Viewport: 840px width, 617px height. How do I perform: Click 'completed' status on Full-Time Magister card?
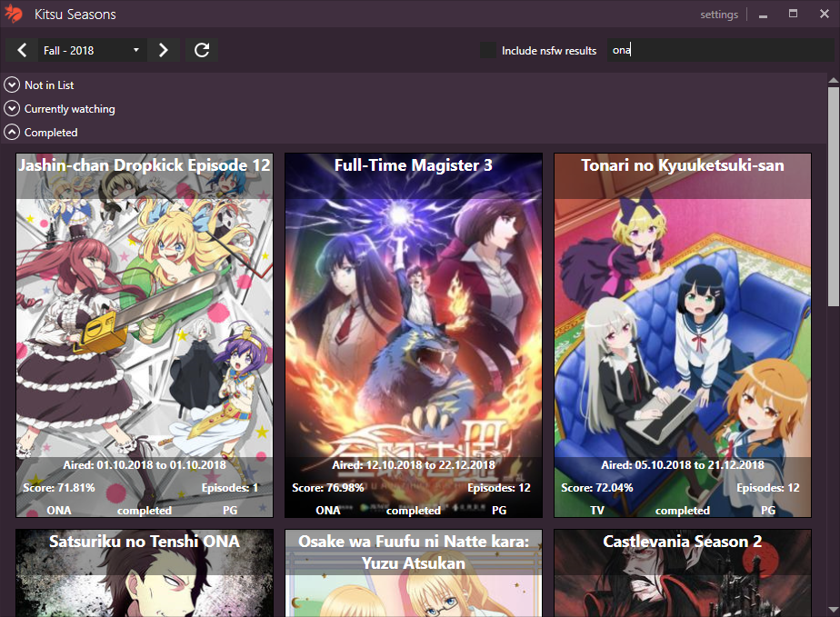tap(414, 511)
